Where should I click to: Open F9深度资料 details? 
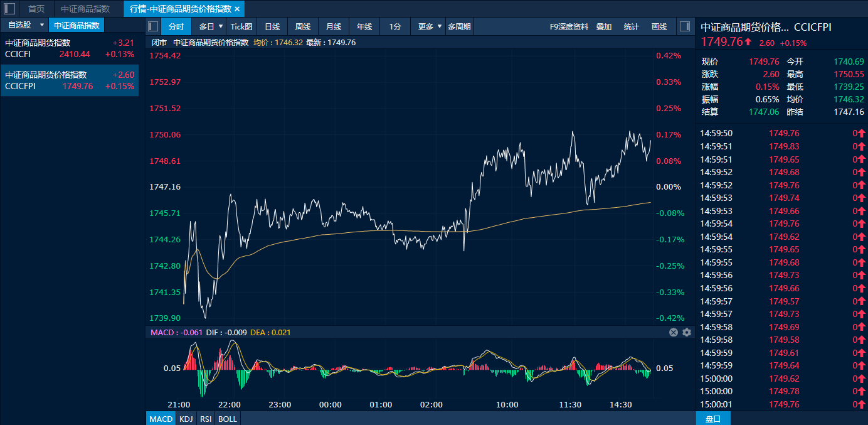(x=569, y=26)
